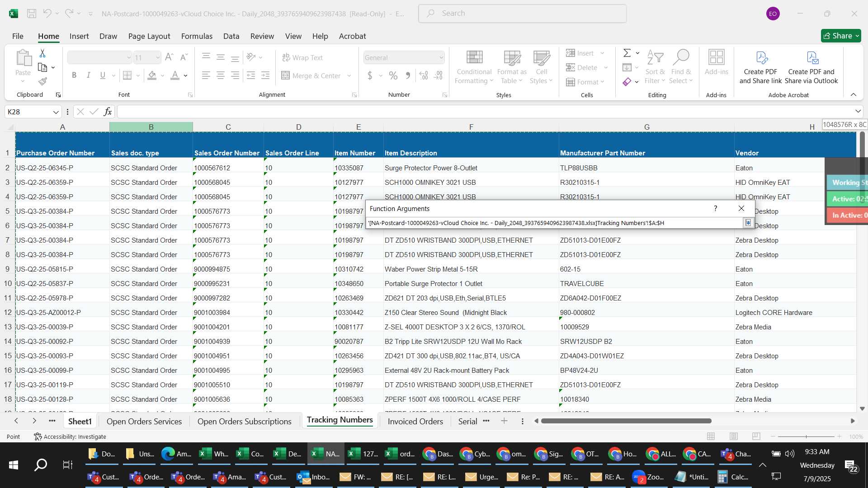
Task: Click Accounting dollar format icon
Action: pos(370,75)
